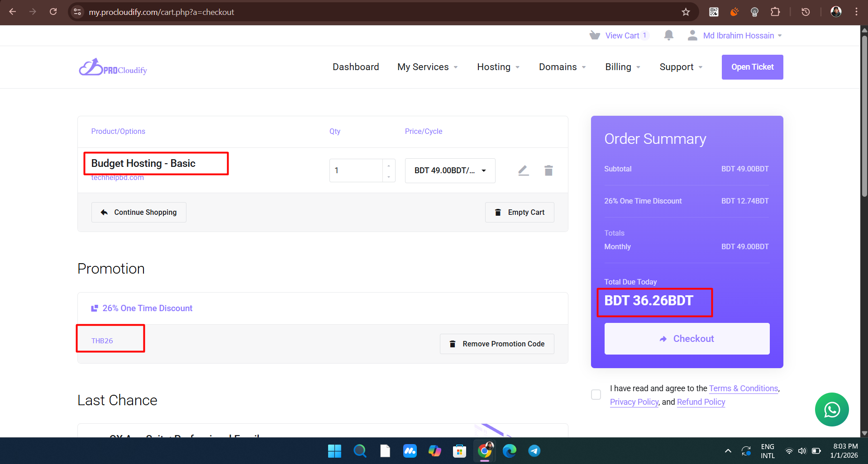Click the ProCloudify logo
This screenshot has width=868, height=464.
click(113, 67)
